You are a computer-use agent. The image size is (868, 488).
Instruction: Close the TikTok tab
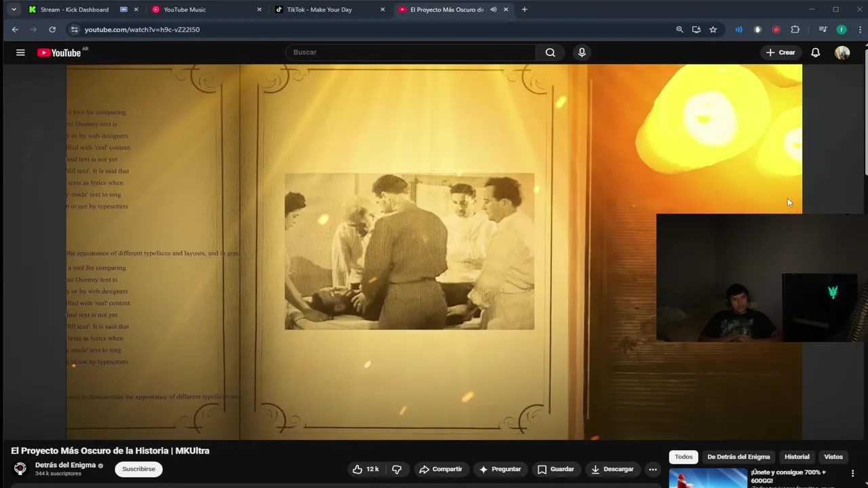pyautogui.click(x=382, y=9)
